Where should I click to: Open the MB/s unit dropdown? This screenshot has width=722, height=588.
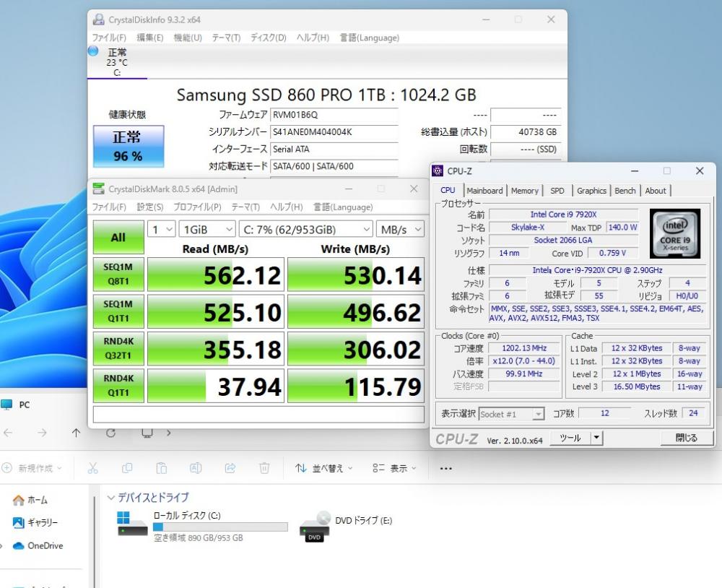coord(400,229)
